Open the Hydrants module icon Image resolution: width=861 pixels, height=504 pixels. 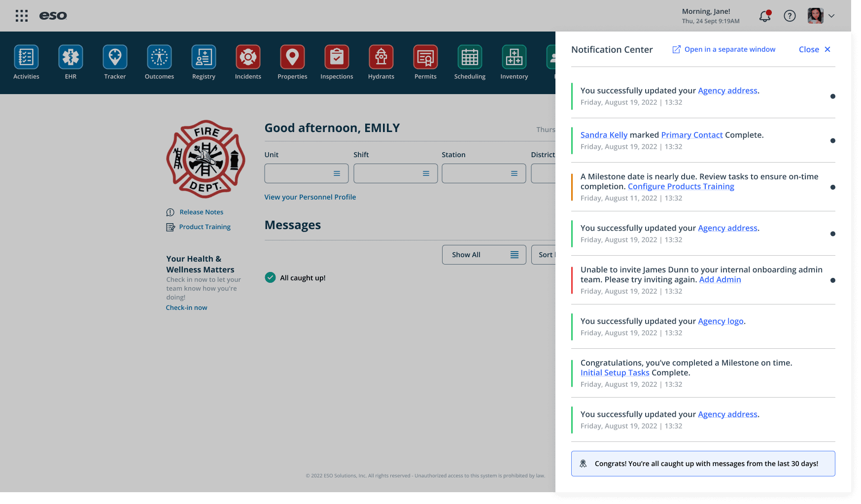[x=381, y=57]
